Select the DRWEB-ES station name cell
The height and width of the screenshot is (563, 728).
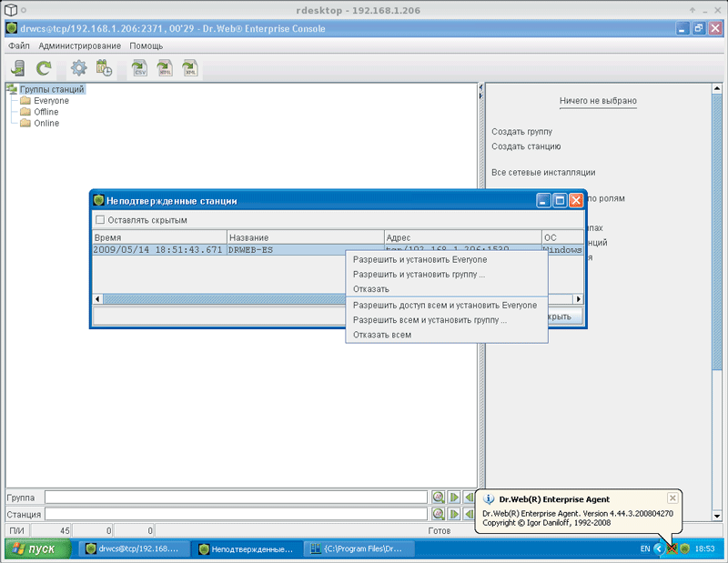[306, 250]
